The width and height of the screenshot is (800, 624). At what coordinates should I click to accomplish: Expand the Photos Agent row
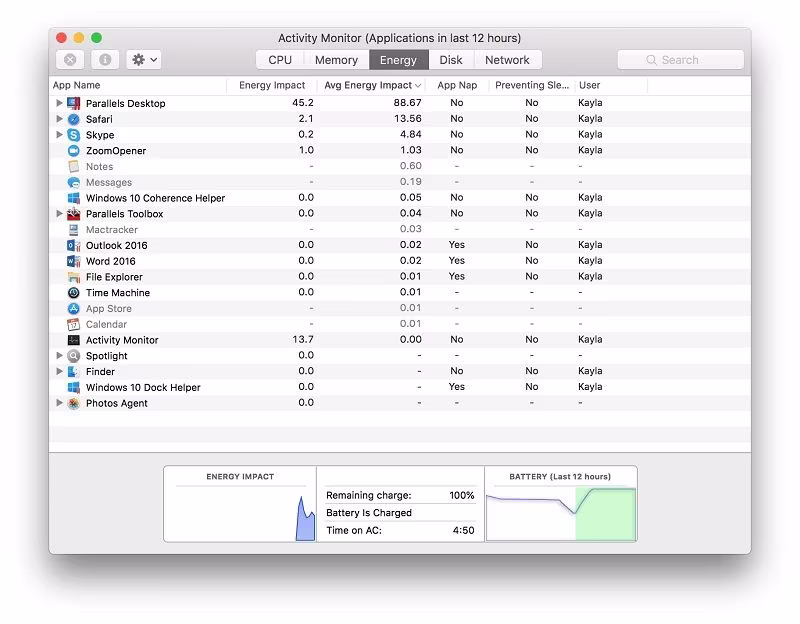click(x=59, y=403)
